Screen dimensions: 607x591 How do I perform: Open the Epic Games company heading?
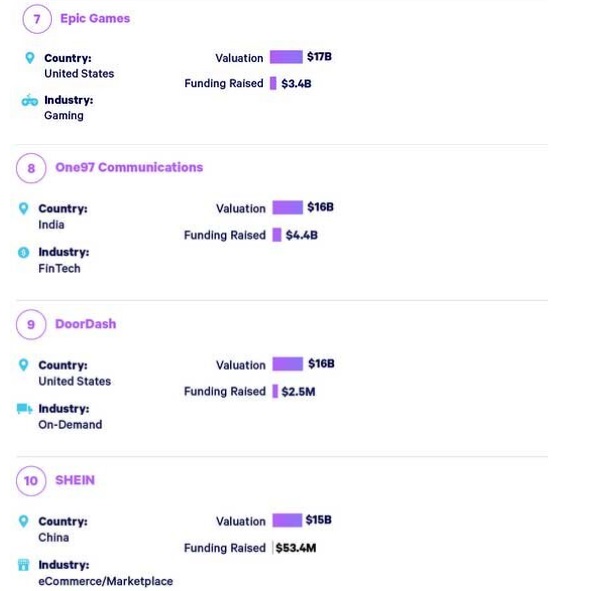tap(95, 18)
